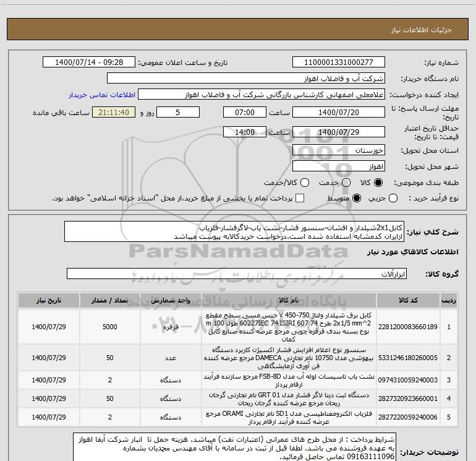Click the واحد شمارش column header

171,301
